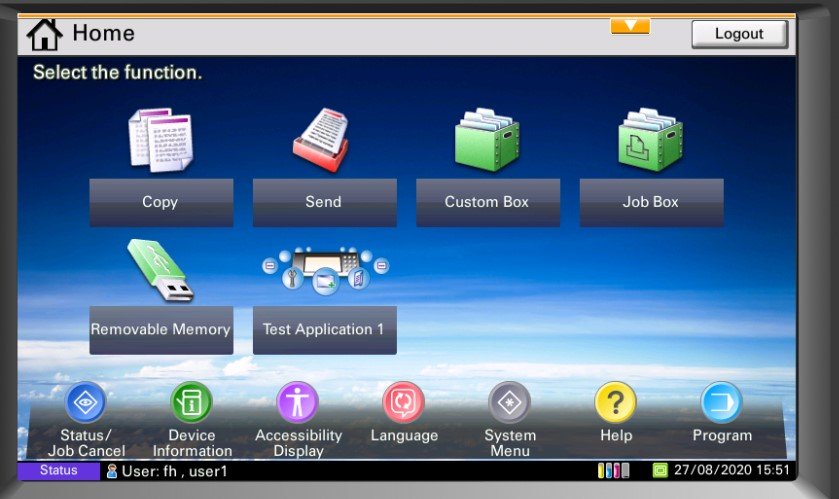
Task: Tap the Copy documents icon
Action: click(x=160, y=141)
